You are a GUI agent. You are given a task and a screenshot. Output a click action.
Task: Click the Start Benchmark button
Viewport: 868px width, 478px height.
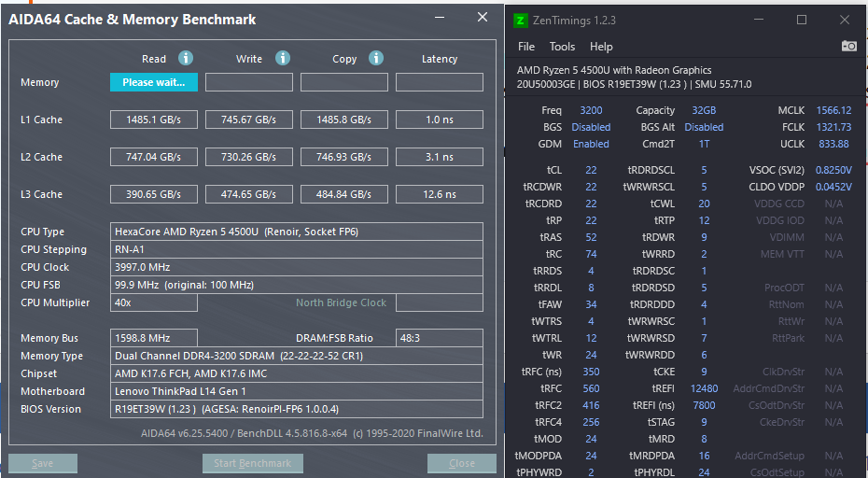(x=252, y=463)
